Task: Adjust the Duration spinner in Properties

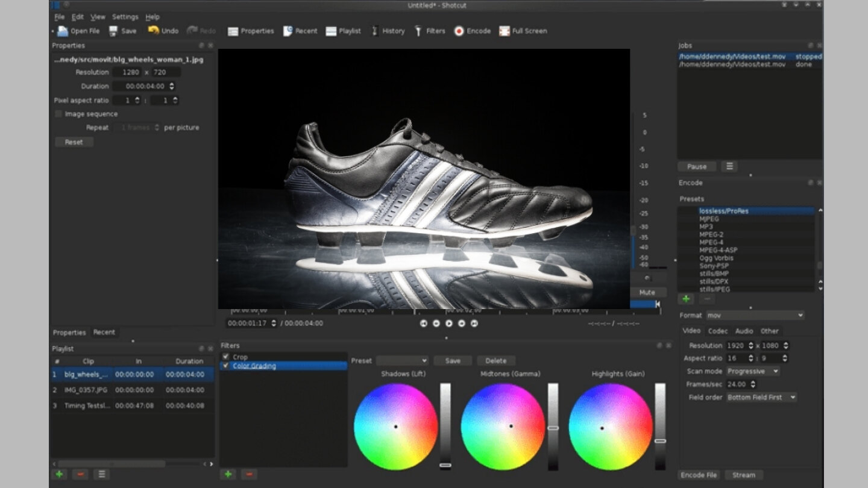Action: tap(172, 86)
